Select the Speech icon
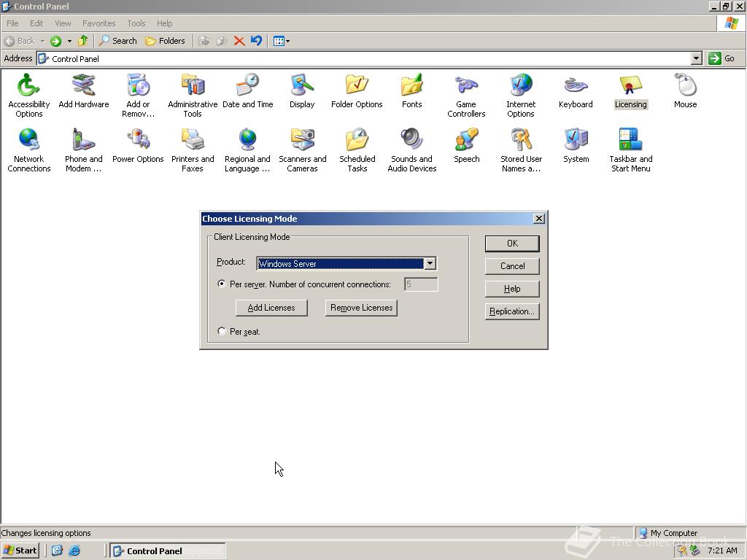This screenshot has height=560, width=747. point(466,145)
